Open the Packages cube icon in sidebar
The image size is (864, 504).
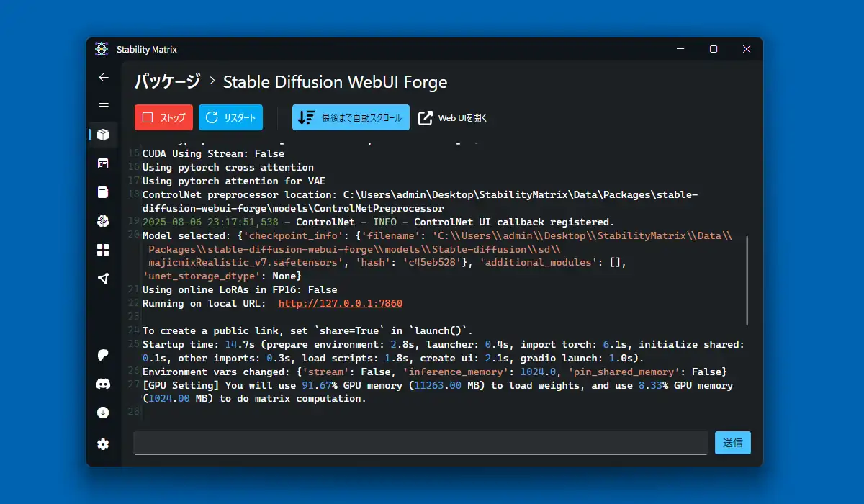(x=104, y=135)
